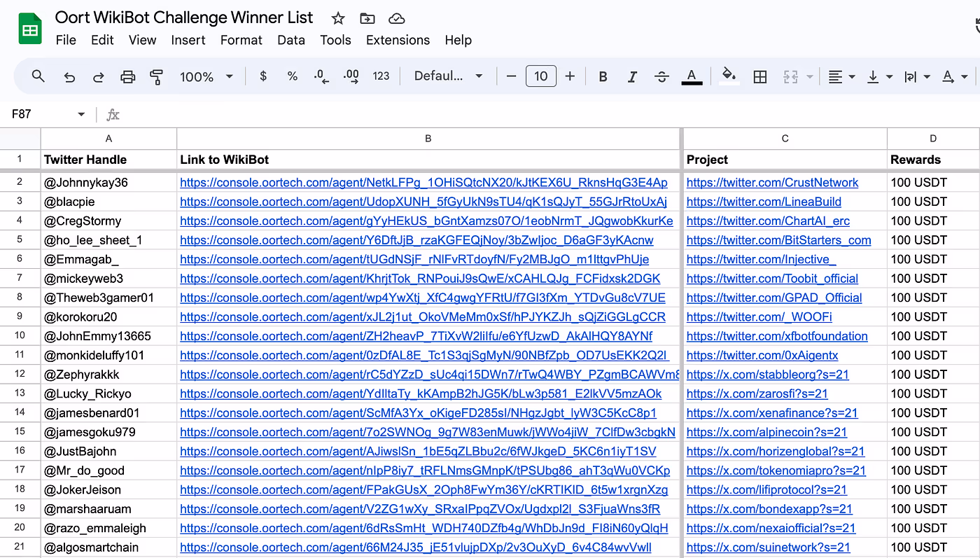Open the borders tool
Screen dimensions: 980x558
click(x=759, y=76)
